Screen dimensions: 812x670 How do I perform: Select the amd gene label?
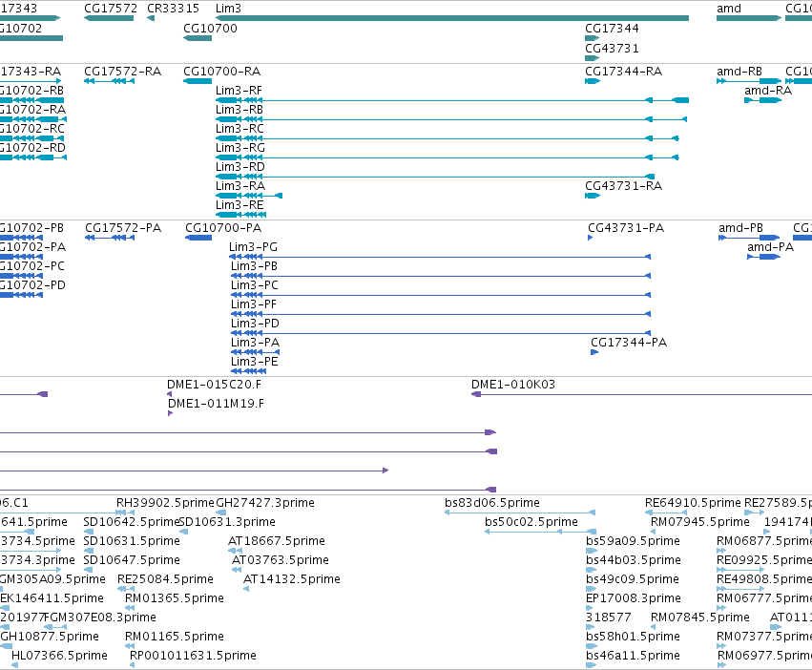[x=729, y=9]
